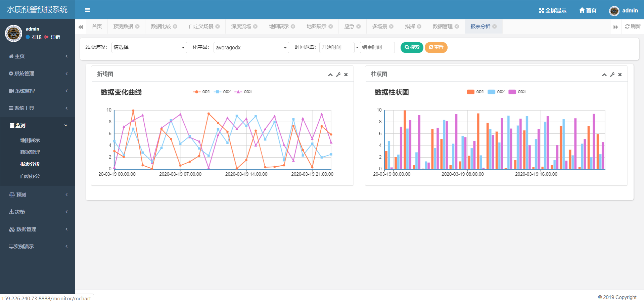Viewport: 644px width, 302px height.
Task: Toggle ob3 series in line chart legend
Action: point(243,92)
